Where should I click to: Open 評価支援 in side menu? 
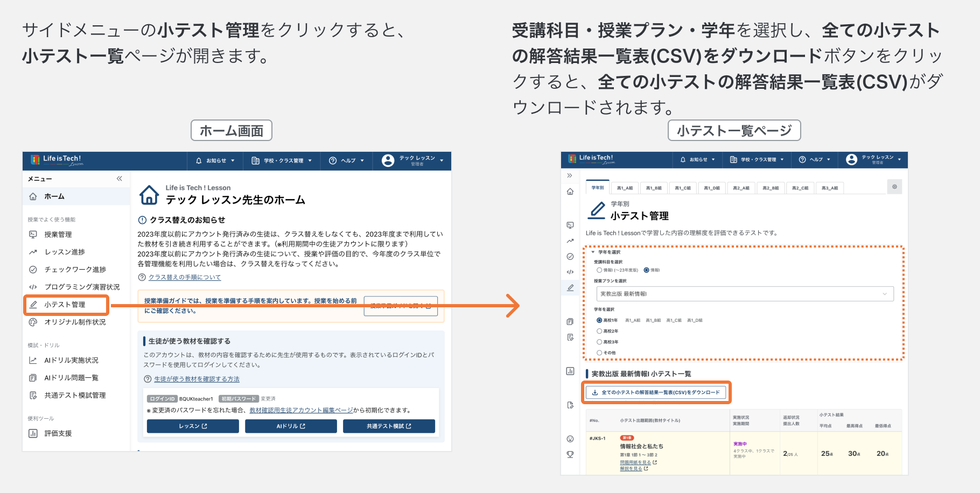(76, 433)
